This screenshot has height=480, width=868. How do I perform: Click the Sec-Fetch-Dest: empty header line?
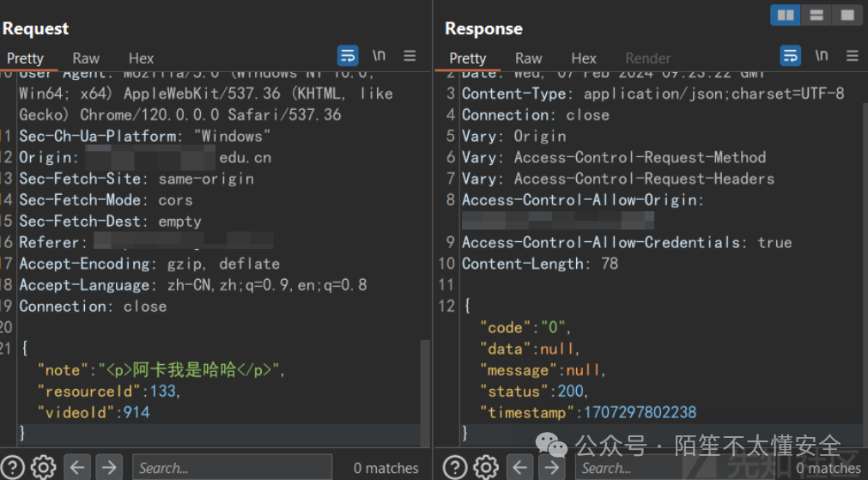110,221
